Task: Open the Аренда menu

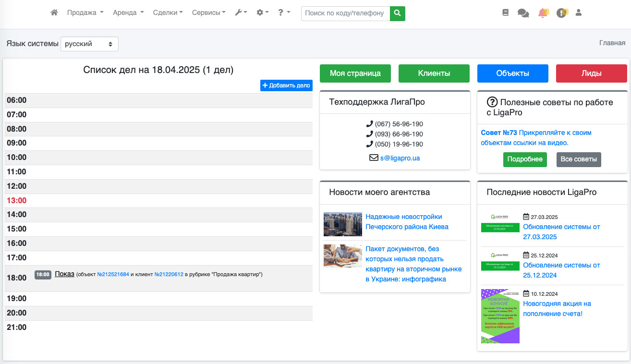Action: pyautogui.click(x=128, y=13)
